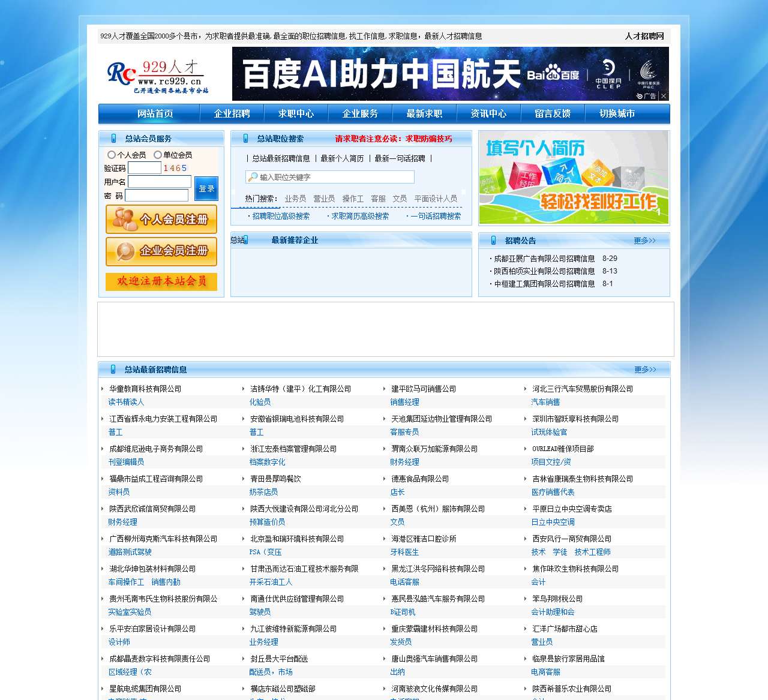The height and width of the screenshot is (700, 768).
Task: Open the 求职中心 menu tab
Action: click(x=296, y=114)
